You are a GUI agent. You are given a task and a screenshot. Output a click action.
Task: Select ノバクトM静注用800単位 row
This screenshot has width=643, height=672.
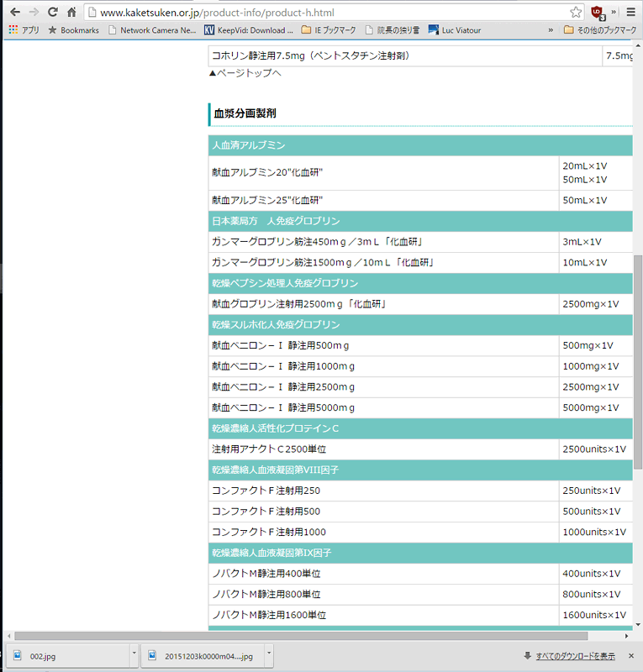[420, 594]
